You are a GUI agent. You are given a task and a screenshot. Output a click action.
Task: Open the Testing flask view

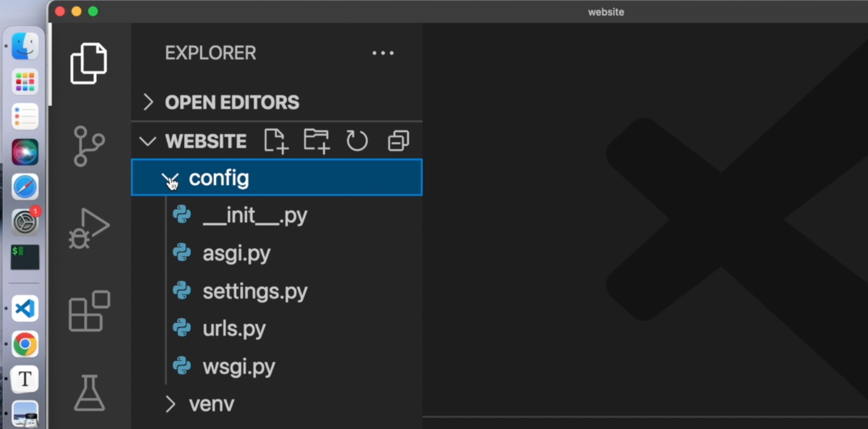coord(89,393)
